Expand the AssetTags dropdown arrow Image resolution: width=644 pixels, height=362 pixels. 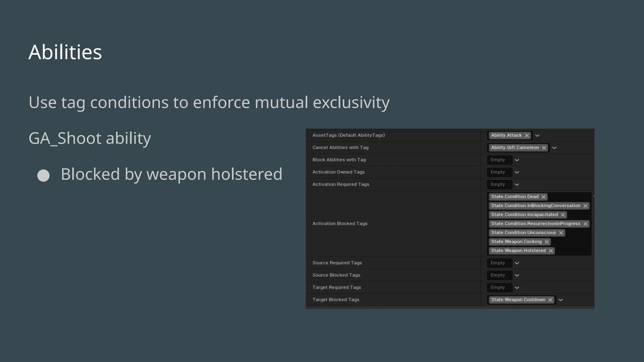537,135
